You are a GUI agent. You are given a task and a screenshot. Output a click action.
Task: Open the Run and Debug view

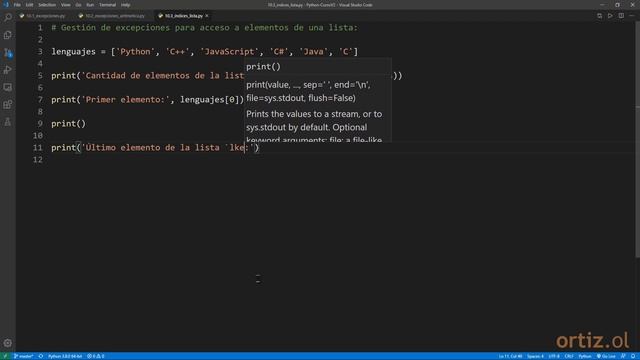tap(8, 70)
